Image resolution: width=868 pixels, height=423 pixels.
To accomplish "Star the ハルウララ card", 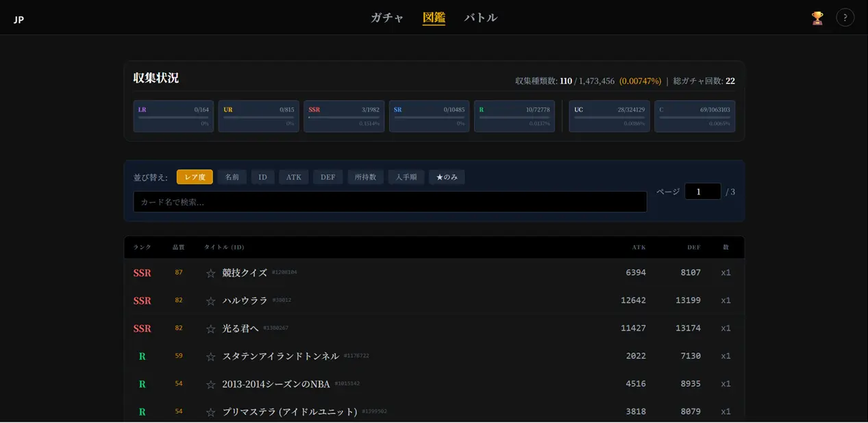I will 211,301.
